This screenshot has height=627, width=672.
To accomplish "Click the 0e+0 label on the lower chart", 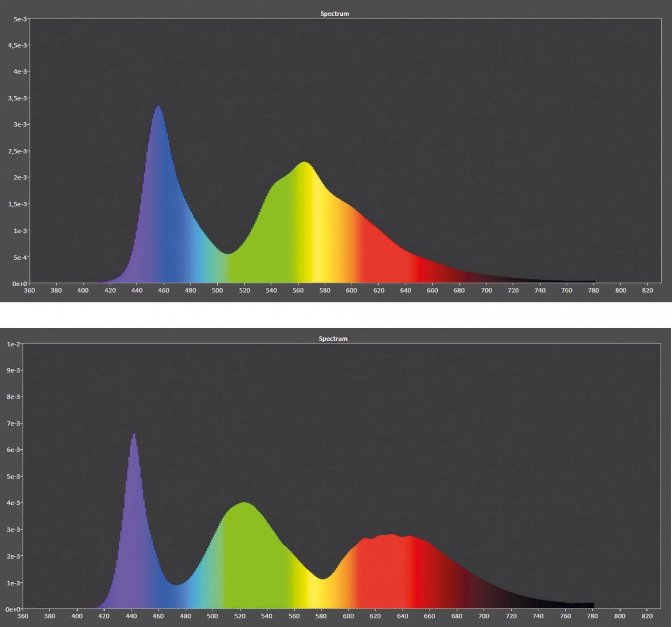I will tap(13, 609).
